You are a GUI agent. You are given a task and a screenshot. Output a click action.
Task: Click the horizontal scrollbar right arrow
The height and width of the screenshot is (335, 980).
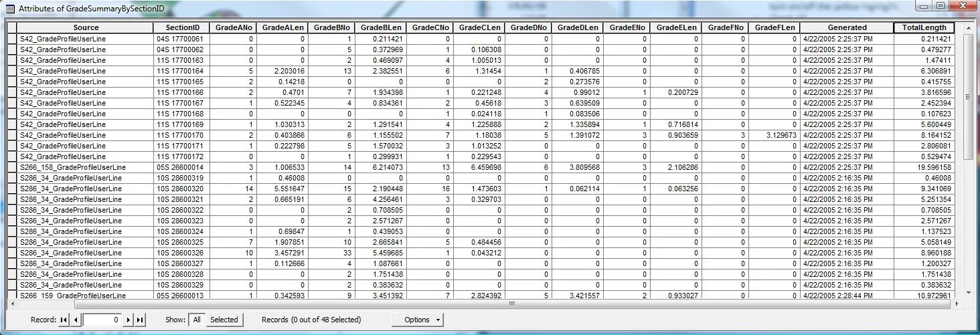click(957, 304)
